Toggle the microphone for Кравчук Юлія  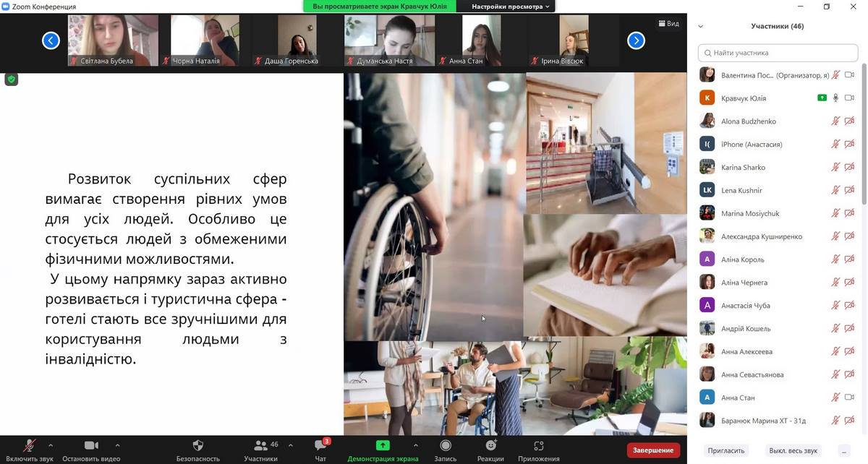pos(835,98)
